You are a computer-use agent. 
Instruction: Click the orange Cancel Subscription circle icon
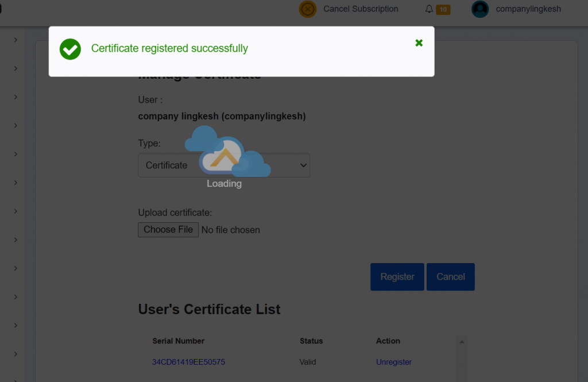tap(307, 9)
